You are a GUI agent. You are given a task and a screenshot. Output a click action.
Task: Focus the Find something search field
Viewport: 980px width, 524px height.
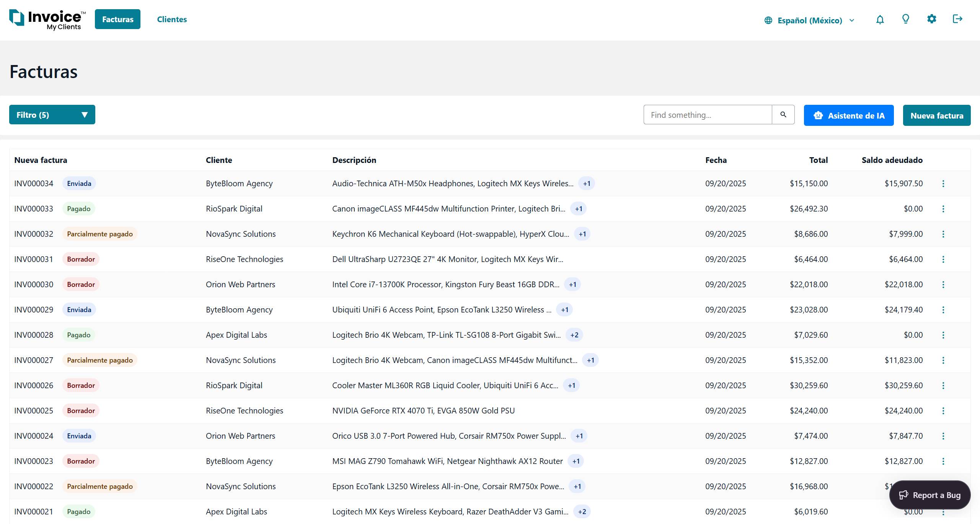707,115
